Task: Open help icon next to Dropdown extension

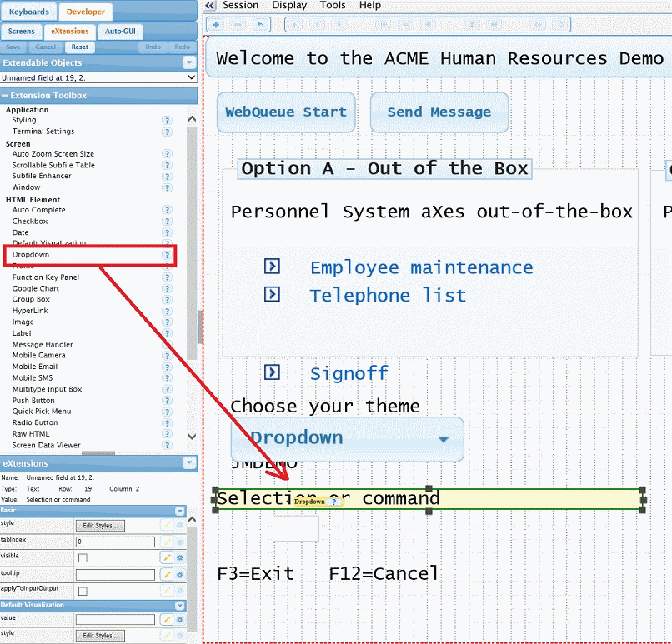Action: click(167, 255)
